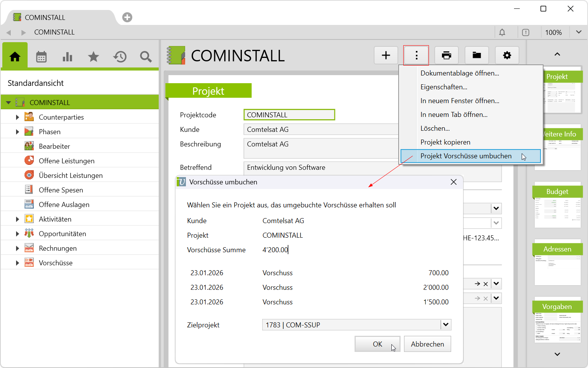
Task: Click the search magnifier icon
Action: [x=146, y=57]
